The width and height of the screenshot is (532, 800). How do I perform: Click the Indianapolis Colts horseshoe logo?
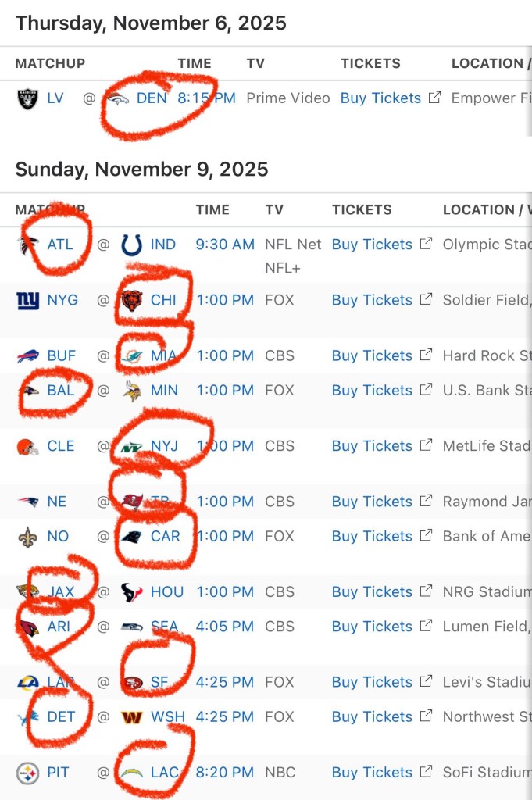pyautogui.click(x=132, y=245)
